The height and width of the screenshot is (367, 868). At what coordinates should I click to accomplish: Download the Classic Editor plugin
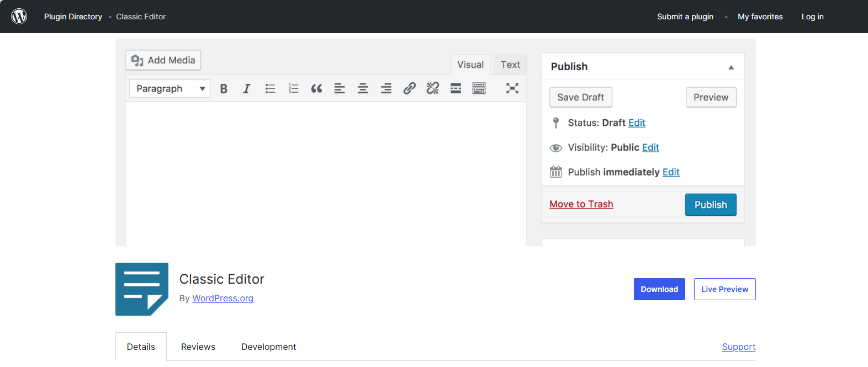pos(659,289)
